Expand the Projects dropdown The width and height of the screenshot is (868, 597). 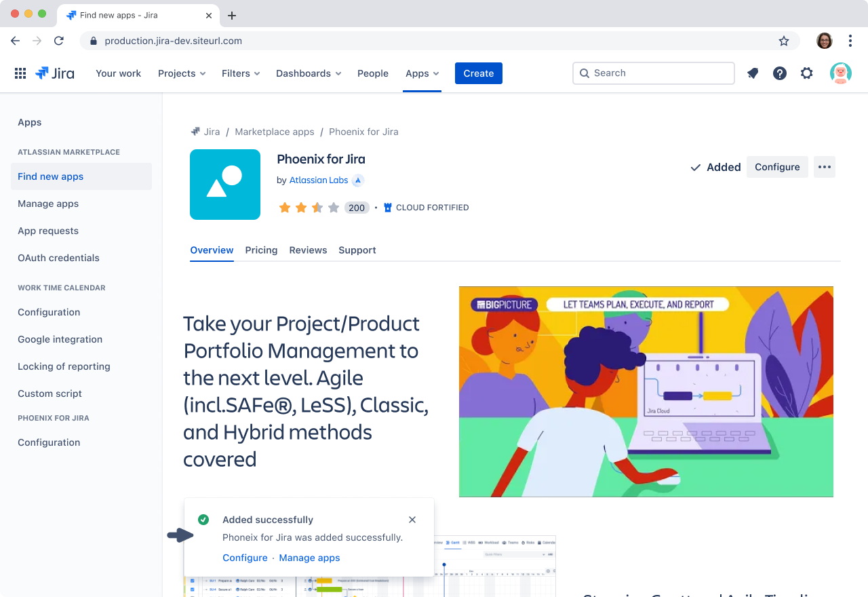(181, 73)
